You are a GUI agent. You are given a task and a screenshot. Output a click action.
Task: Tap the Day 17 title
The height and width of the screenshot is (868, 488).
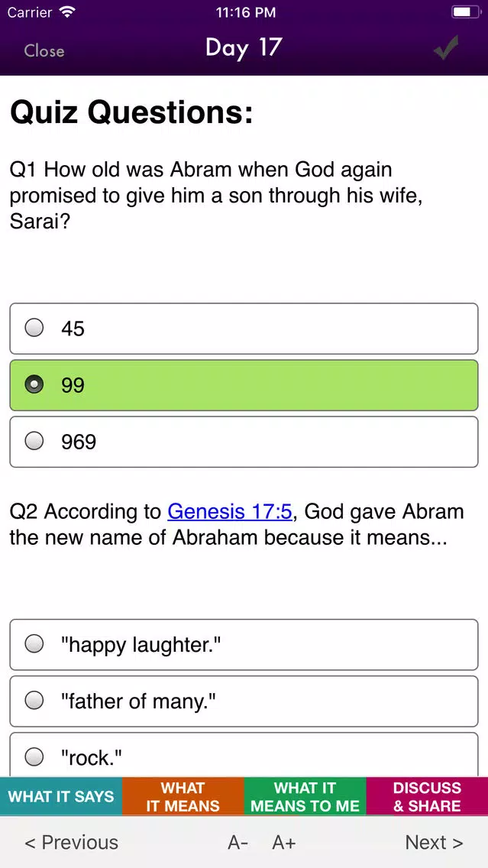coord(244,47)
